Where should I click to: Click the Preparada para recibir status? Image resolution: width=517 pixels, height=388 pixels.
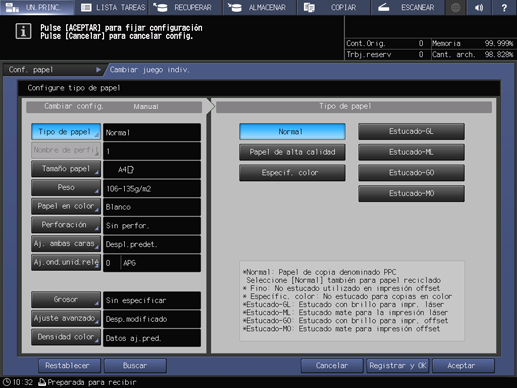92,382
